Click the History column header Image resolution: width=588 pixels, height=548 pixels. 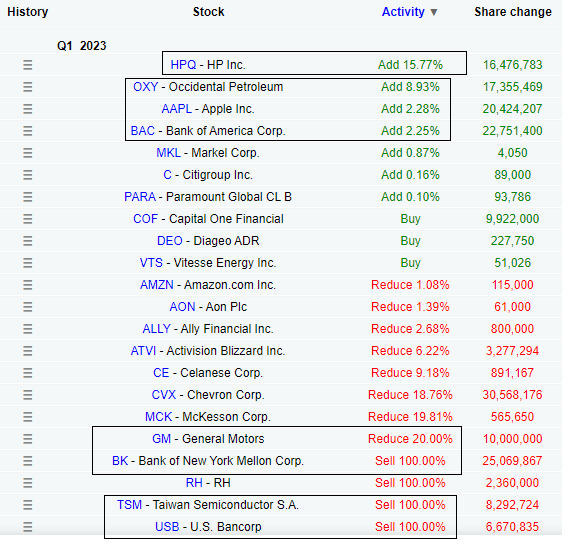(x=28, y=12)
